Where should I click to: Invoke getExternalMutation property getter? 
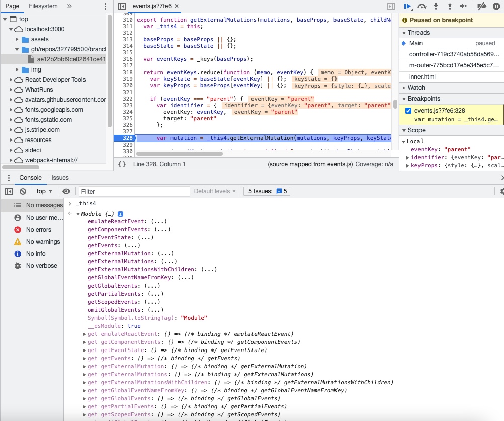click(x=166, y=254)
